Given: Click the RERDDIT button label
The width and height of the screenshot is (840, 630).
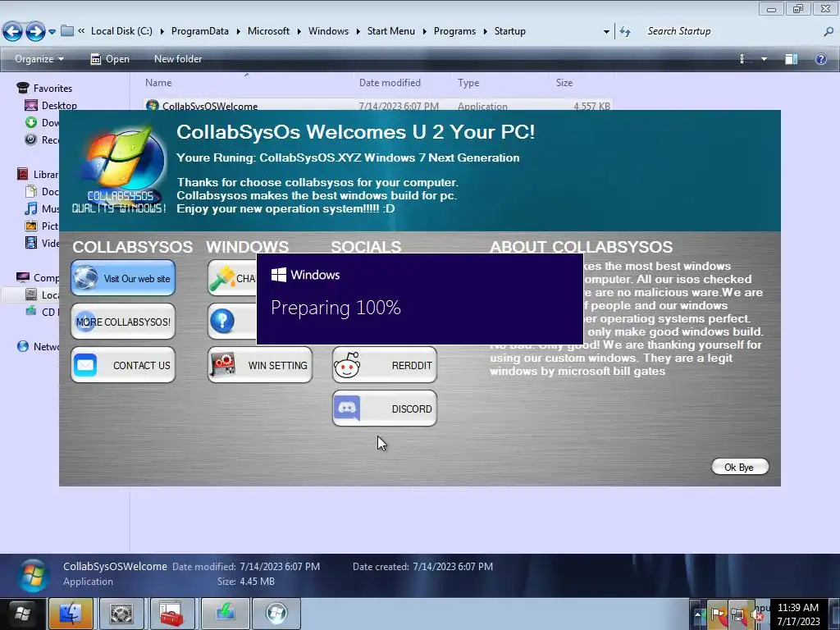Looking at the screenshot, I should click(412, 365).
